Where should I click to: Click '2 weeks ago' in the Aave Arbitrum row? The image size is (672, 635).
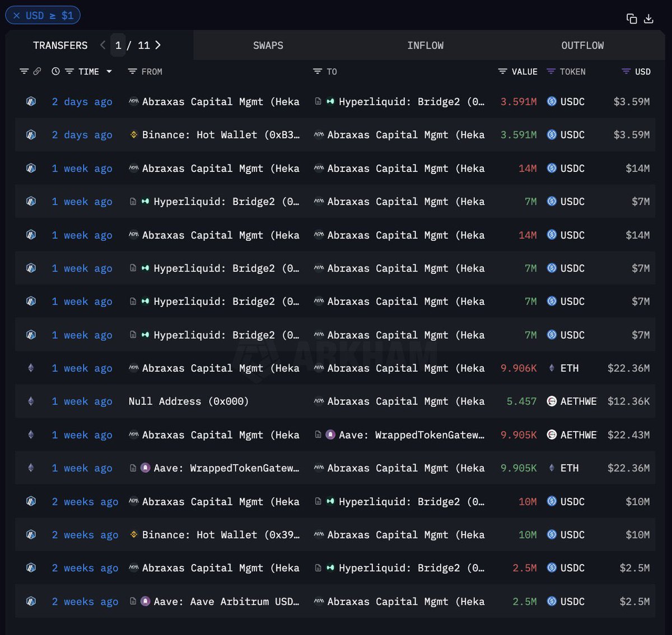pyautogui.click(x=85, y=601)
